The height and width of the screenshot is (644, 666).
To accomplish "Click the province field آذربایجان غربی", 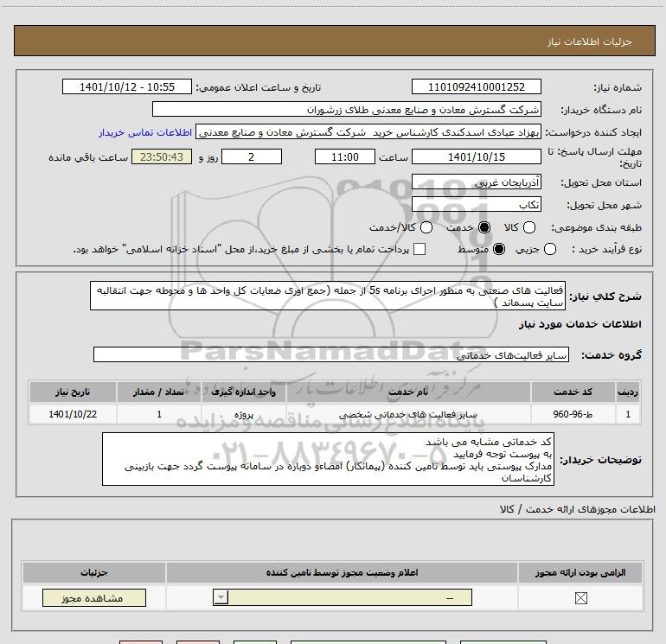I will coord(476,182).
